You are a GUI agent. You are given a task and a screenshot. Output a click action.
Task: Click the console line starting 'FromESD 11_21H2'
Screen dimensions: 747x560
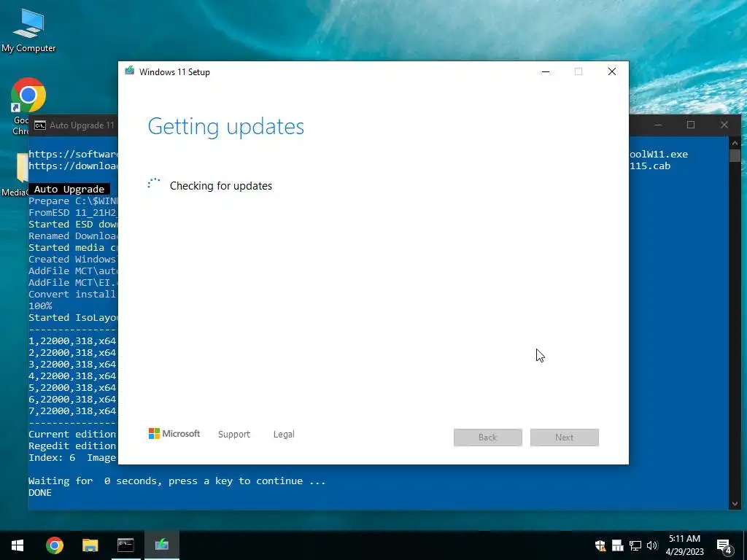pyautogui.click(x=73, y=213)
